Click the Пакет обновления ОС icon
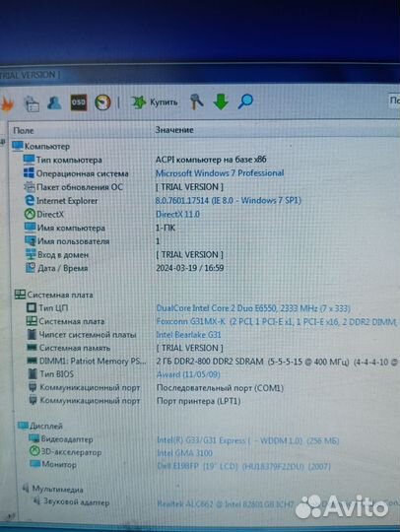 click(x=30, y=186)
